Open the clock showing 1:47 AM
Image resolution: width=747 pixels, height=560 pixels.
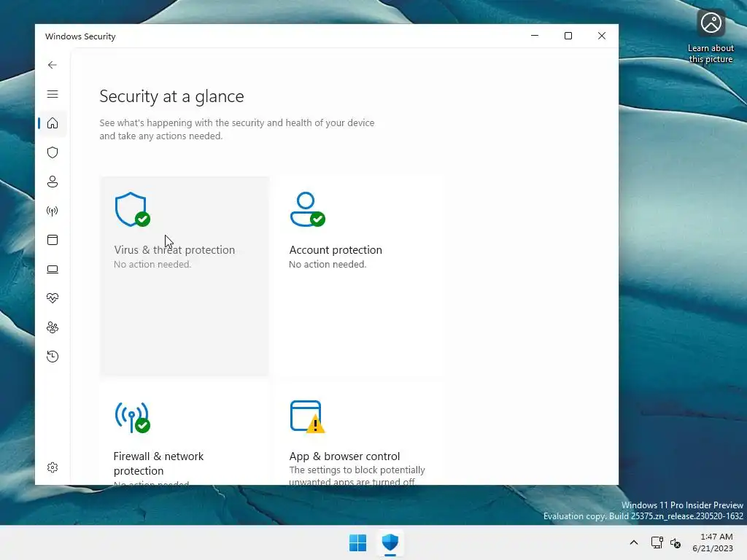tap(713, 542)
